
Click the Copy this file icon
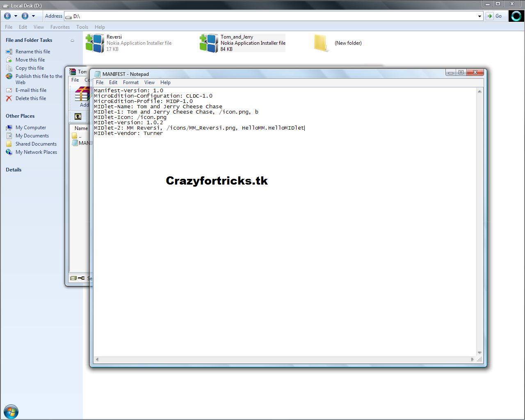[x=9, y=68]
